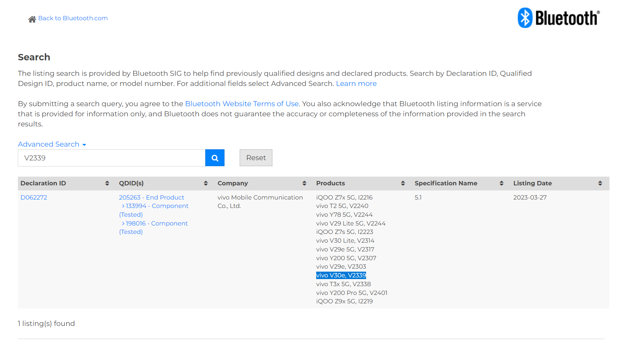Expand the Advanced Search dropdown
628x364 pixels.
point(52,144)
